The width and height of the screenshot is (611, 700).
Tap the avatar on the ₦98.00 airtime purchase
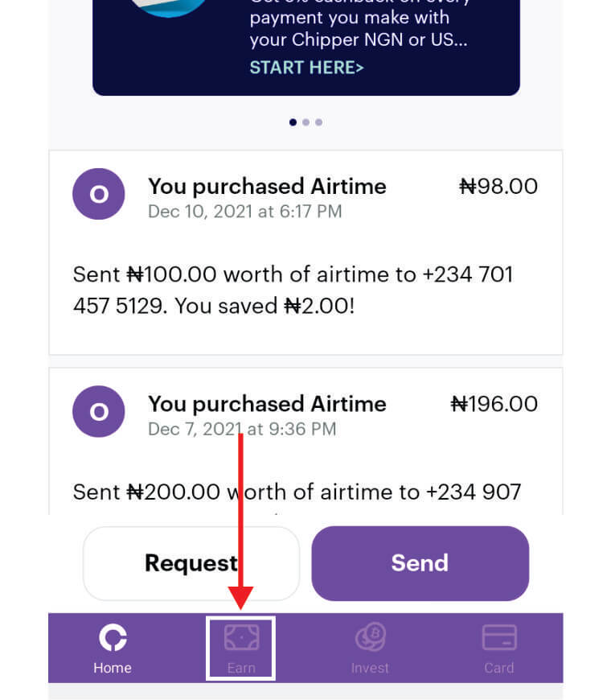tap(99, 195)
